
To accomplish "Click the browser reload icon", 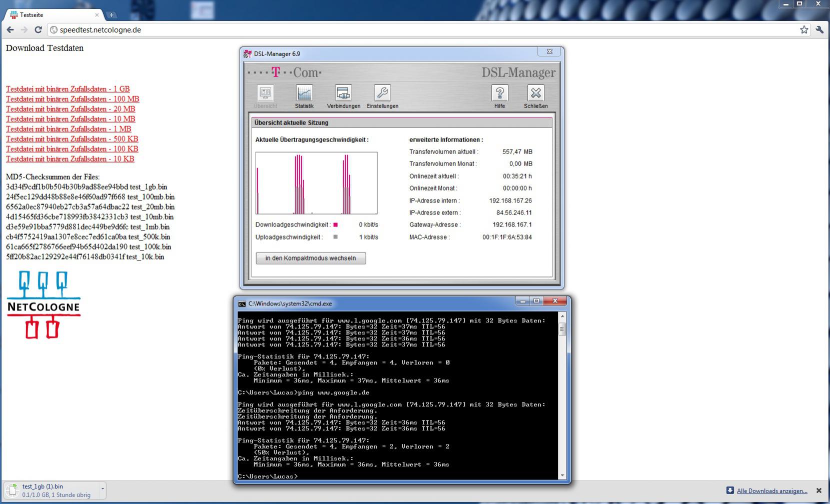I will 38,29.
